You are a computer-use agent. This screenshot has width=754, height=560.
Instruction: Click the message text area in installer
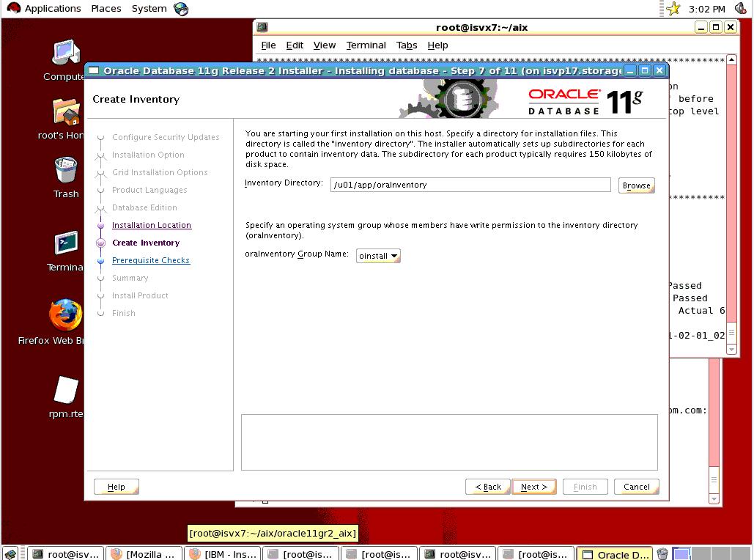click(449, 442)
